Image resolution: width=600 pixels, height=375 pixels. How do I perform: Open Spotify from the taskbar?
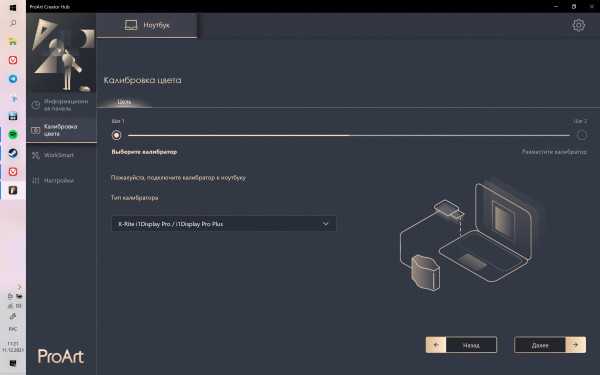[x=13, y=134]
